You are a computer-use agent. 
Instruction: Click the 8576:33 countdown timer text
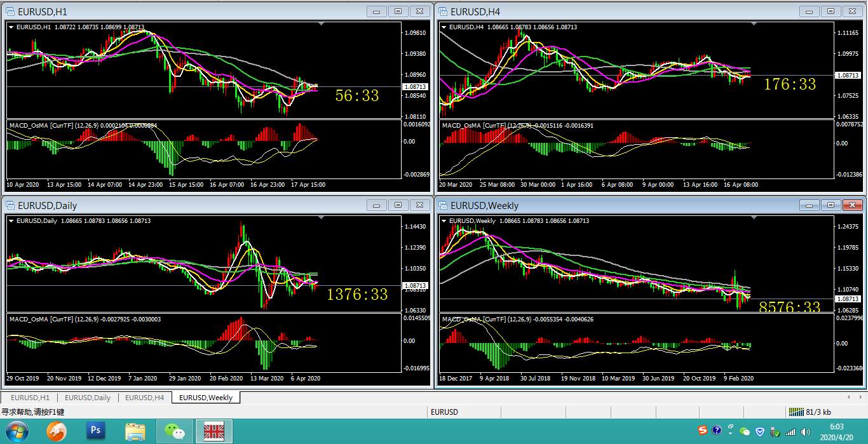point(790,307)
